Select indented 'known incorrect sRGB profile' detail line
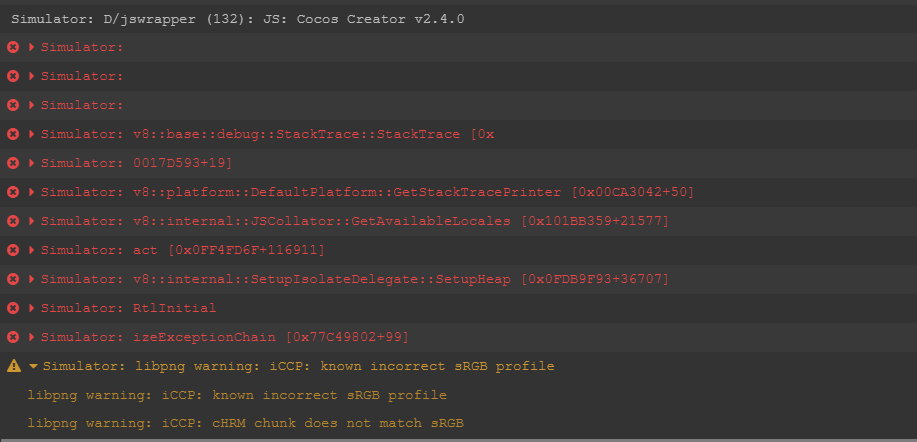The height and width of the screenshot is (442, 917). [237, 395]
